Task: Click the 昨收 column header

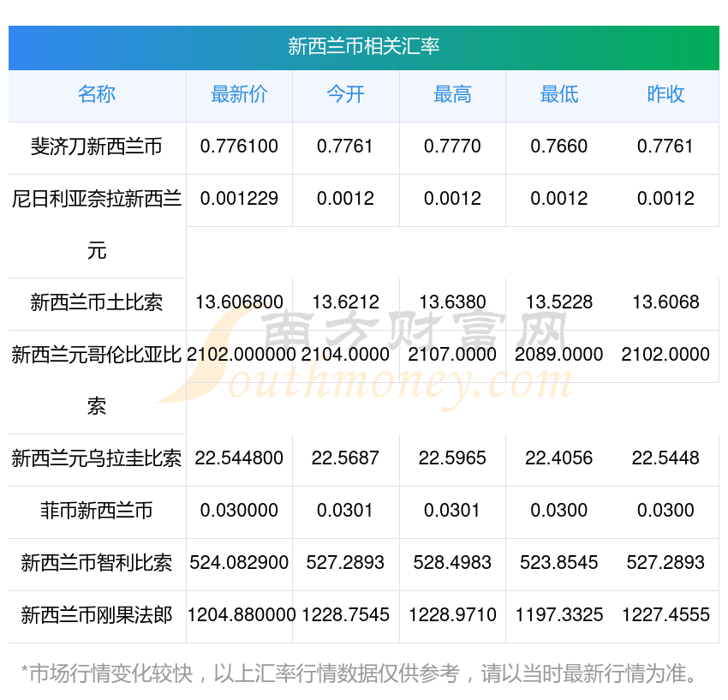Action: [x=665, y=94]
